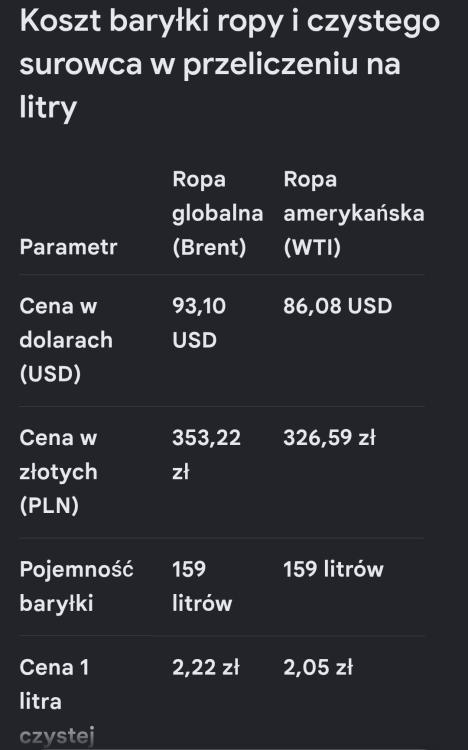
Task: Click the Brent cell's USD unit text
Action: pyautogui.click(x=194, y=340)
